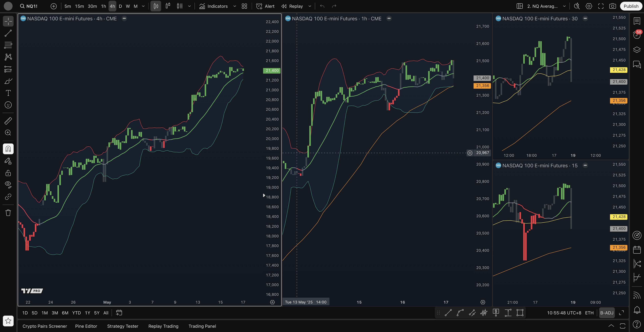Expand the Replay options dropdown arrow
Image resolution: width=644 pixels, height=332 pixels.
[309, 6]
